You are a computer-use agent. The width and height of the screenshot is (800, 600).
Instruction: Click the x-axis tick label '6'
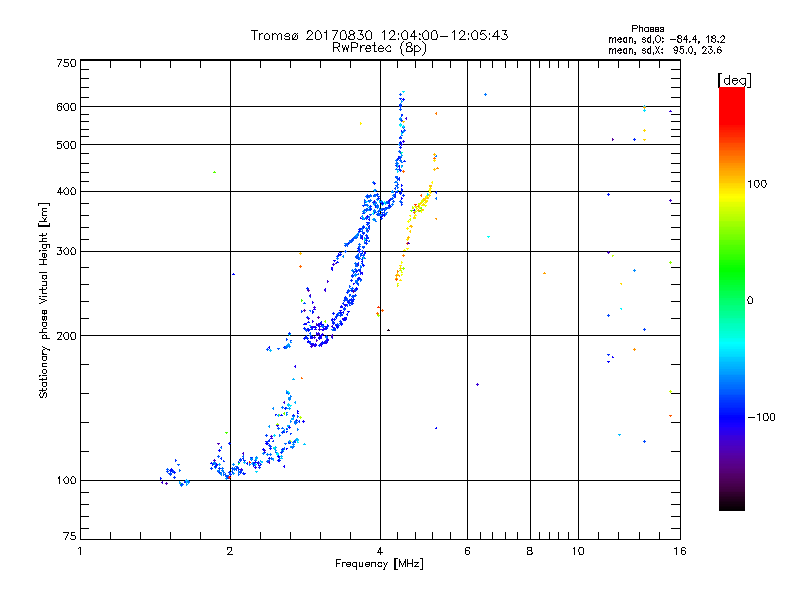tap(467, 551)
